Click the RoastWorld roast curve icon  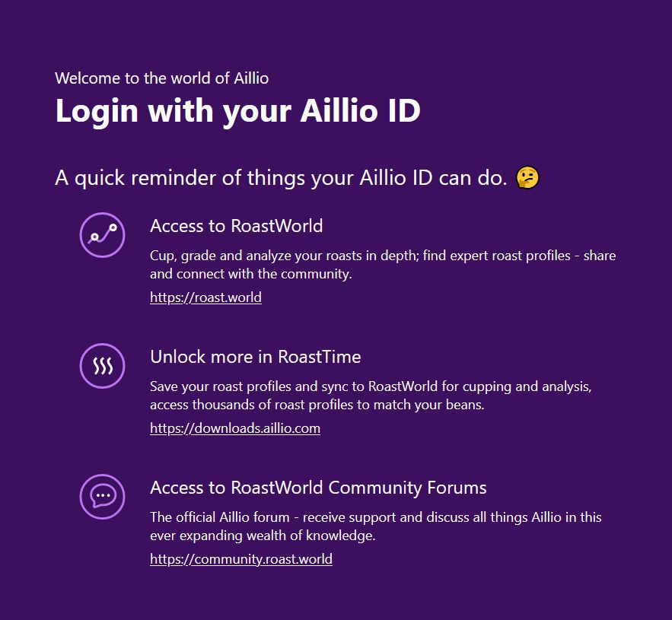coord(102,235)
